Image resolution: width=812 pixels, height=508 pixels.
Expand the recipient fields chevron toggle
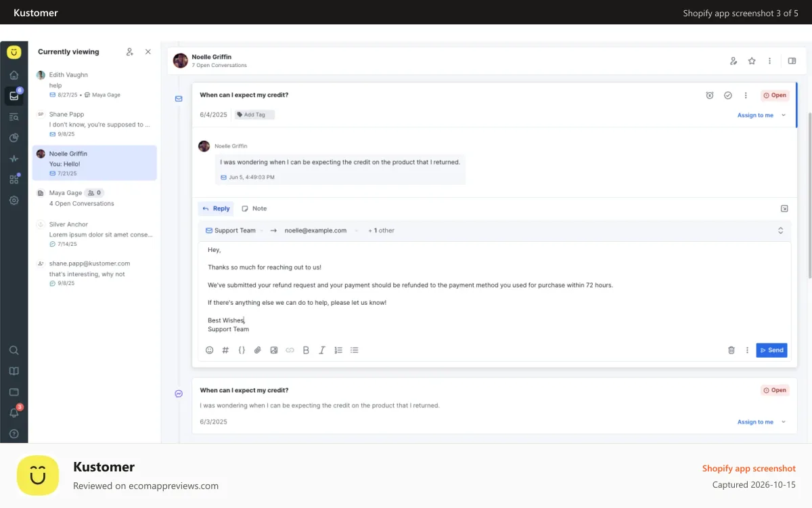[x=780, y=230]
